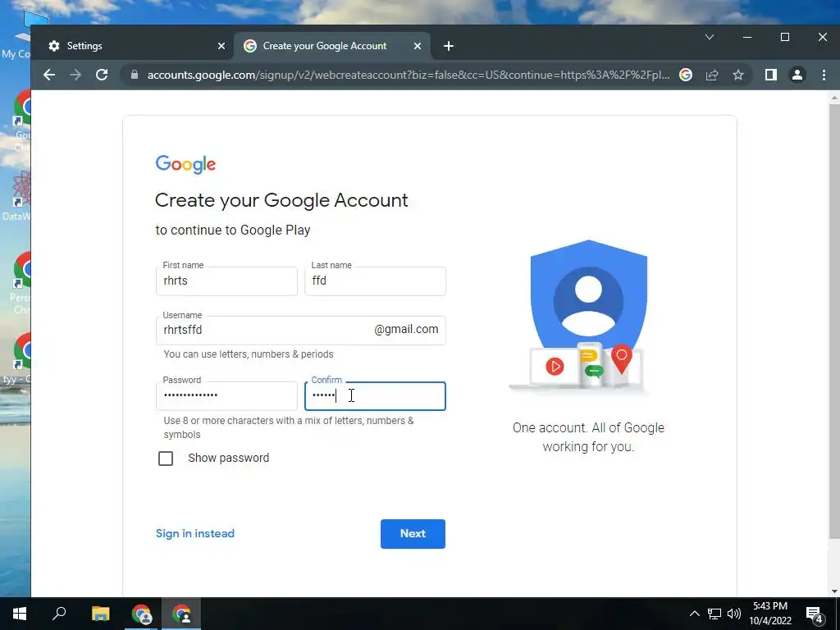Enable the Show password checkbox
Image resolution: width=840 pixels, height=630 pixels.
pyautogui.click(x=166, y=459)
